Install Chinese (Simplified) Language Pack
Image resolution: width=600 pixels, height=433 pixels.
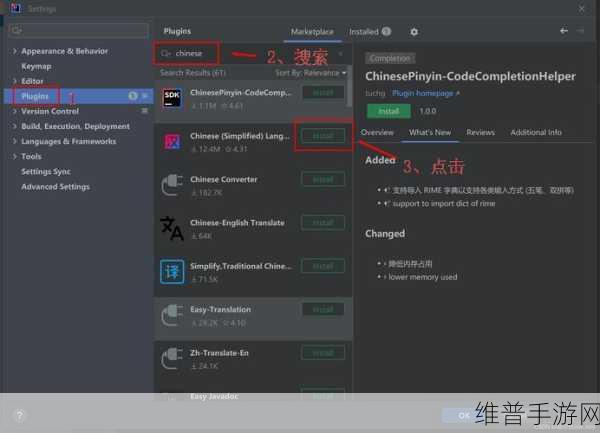[x=323, y=136]
